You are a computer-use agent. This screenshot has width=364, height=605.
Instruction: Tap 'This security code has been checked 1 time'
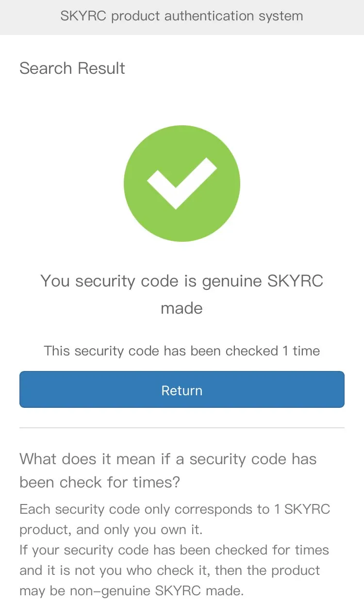(182, 351)
